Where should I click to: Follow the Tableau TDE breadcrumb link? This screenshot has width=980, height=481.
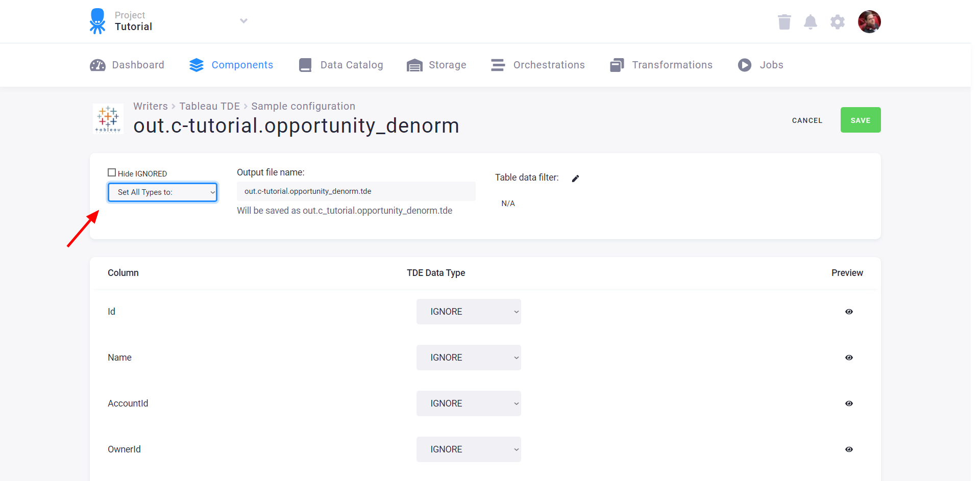(209, 106)
